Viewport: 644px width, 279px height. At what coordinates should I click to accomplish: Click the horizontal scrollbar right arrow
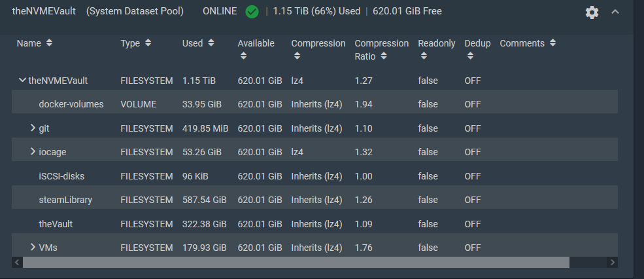click(x=612, y=262)
